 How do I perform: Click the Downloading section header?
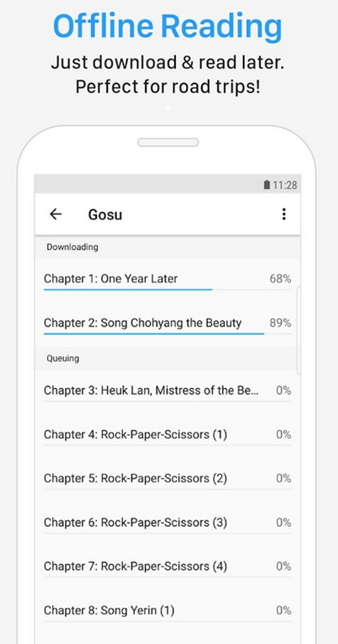click(x=72, y=247)
